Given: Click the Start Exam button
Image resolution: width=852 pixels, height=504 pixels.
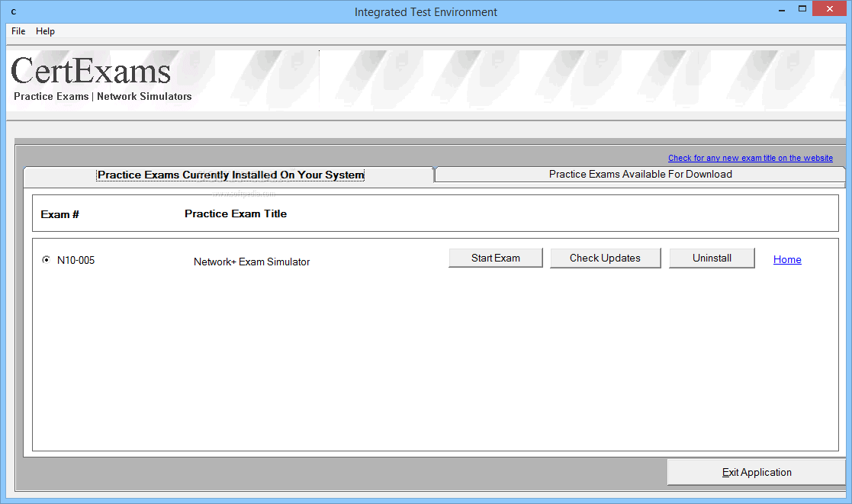Looking at the screenshot, I should click(x=496, y=258).
